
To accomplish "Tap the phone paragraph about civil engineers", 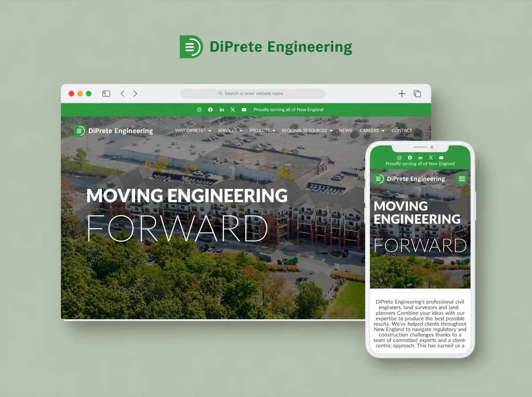I will pyautogui.click(x=420, y=323).
